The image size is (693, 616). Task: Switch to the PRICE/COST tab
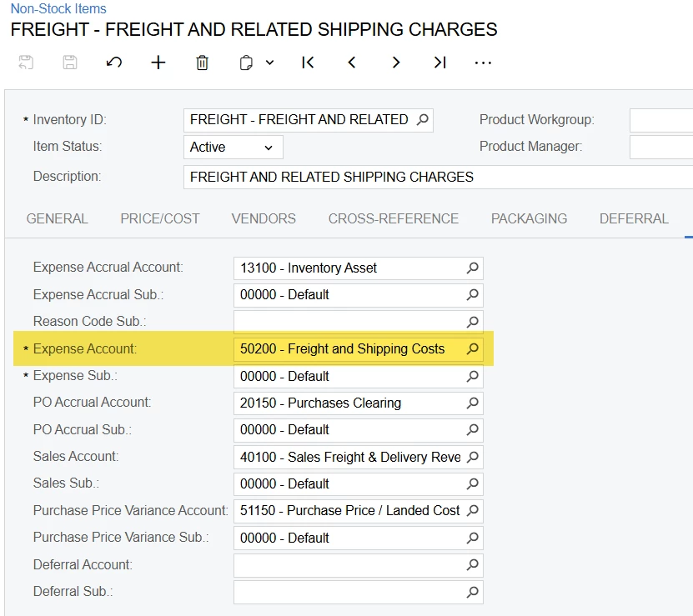(160, 218)
